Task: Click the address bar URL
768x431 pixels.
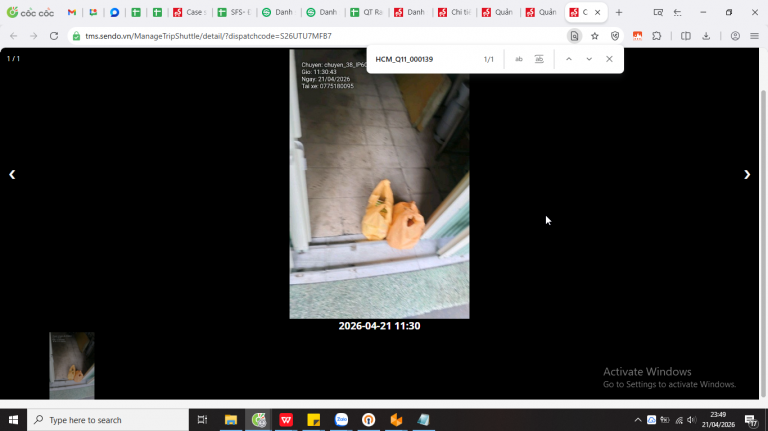Action: tap(208, 36)
